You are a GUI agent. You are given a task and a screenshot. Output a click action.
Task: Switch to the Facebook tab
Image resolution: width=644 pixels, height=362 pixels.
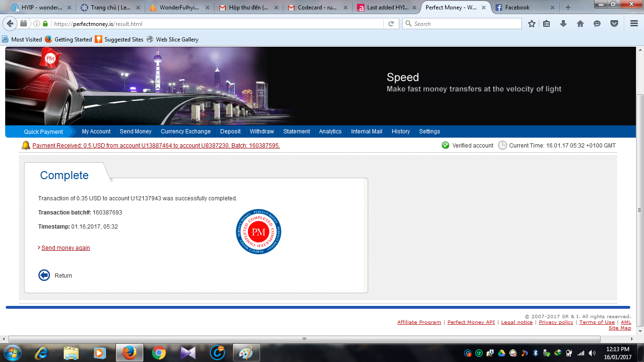tap(524, 8)
